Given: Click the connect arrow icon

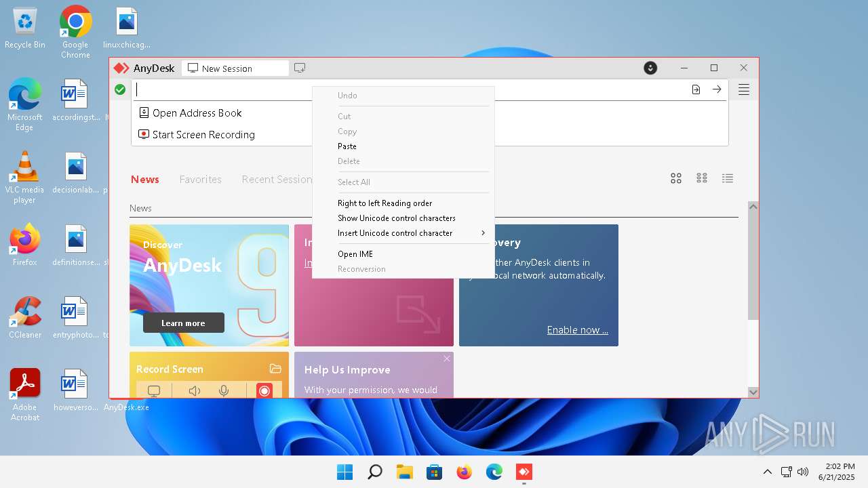Looking at the screenshot, I should [x=717, y=89].
